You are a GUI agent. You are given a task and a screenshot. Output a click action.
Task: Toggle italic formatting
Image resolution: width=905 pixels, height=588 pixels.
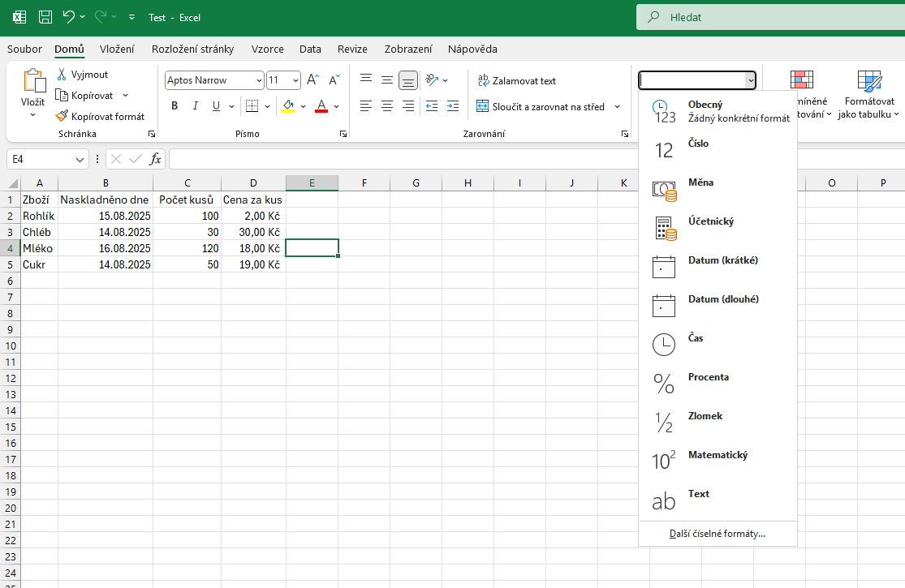[195, 105]
